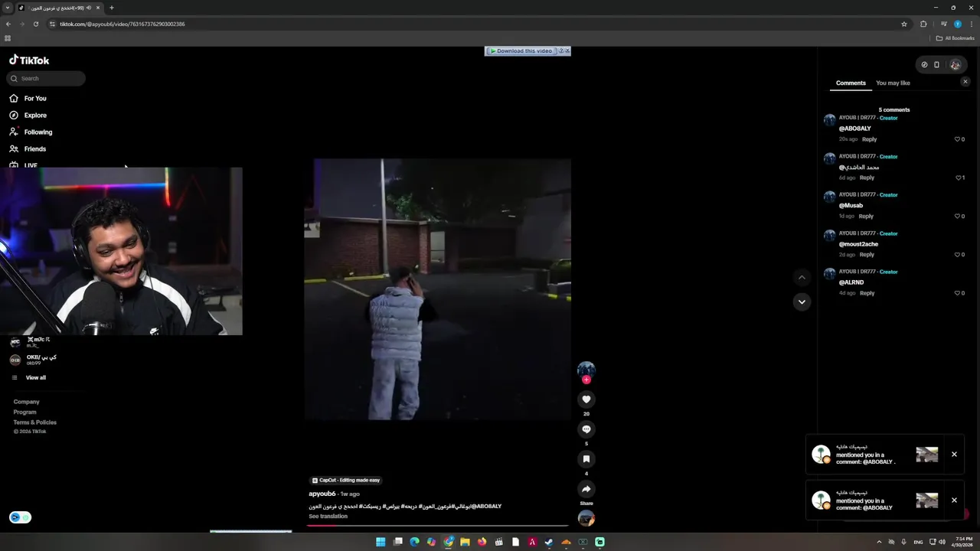Viewport: 980px width, 551px height.
Task: Open the TikTok home logo
Action: pos(29,60)
